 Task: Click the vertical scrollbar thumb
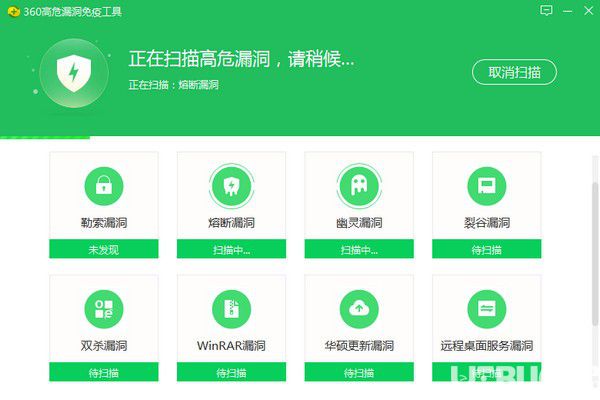pyautogui.click(x=595, y=255)
